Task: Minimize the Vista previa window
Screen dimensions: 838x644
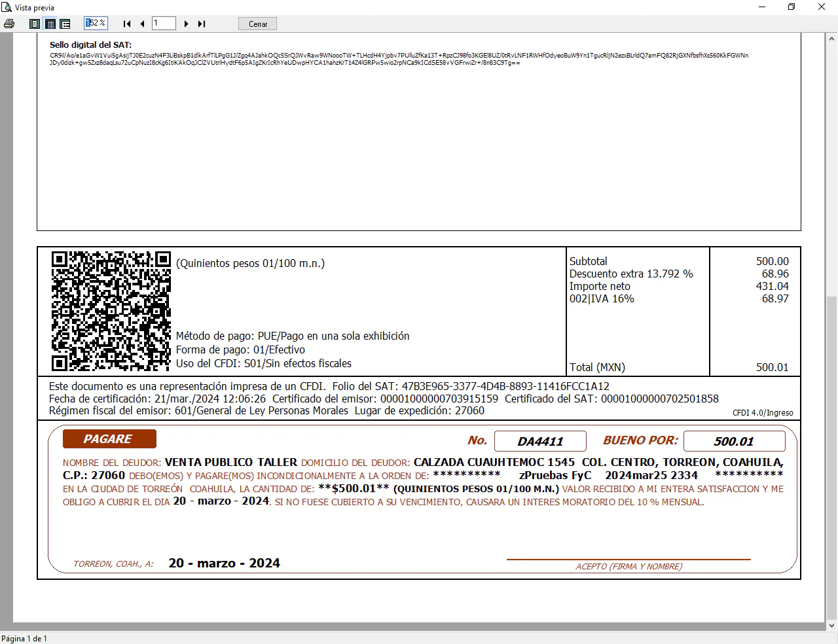Action: click(x=762, y=7)
